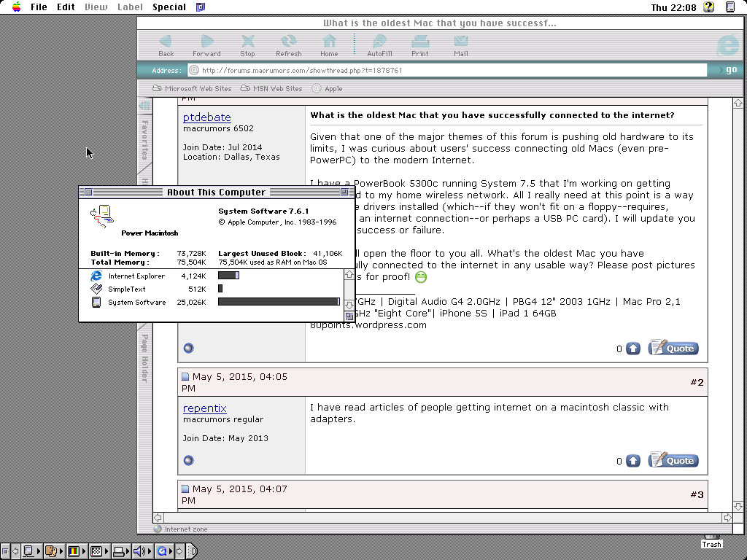This screenshot has height=560, width=747.
Task: Expand the monitor resolution module arrow
Action: pos(38,551)
